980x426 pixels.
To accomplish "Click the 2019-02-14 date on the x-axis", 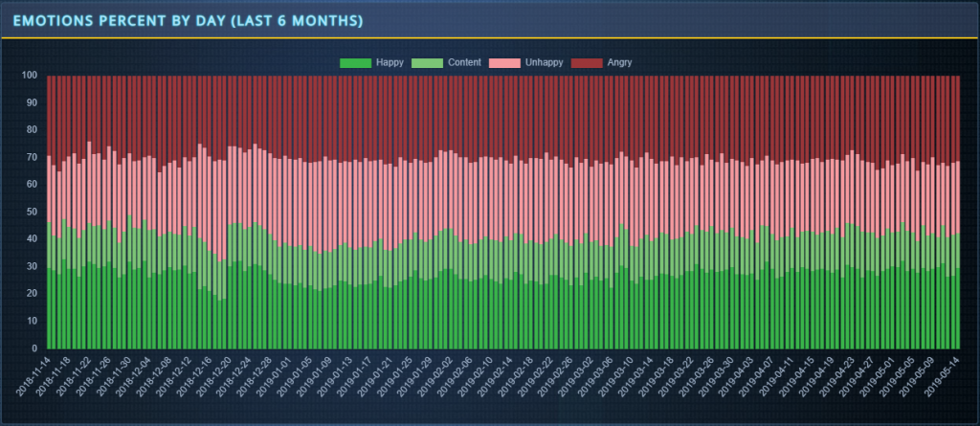I will point(497,376).
